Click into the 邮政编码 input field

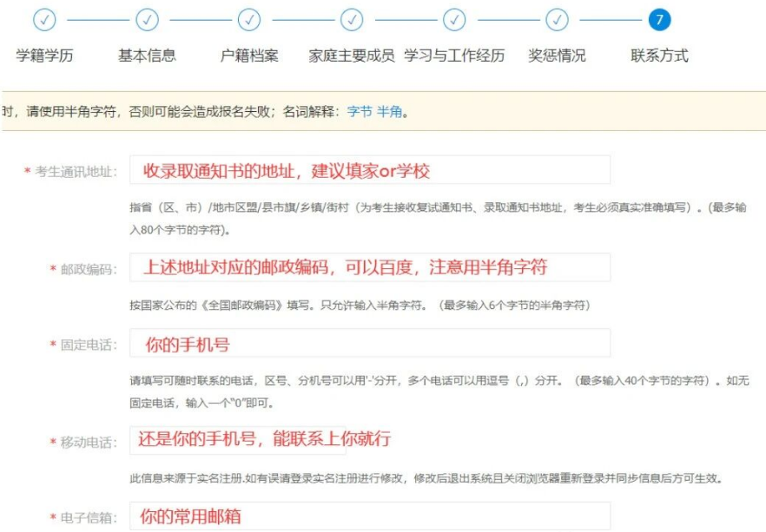369,267
